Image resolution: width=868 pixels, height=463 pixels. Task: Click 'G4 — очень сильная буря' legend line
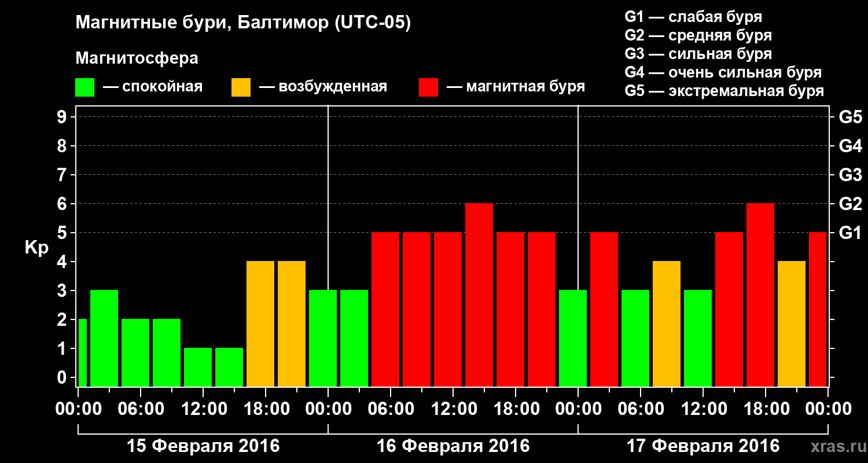point(723,72)
